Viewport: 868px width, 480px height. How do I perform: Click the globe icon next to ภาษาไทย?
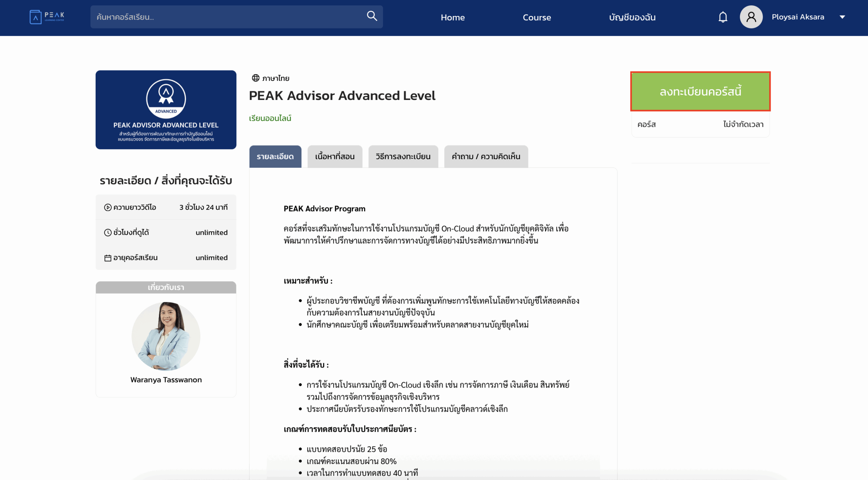point(255,78)
